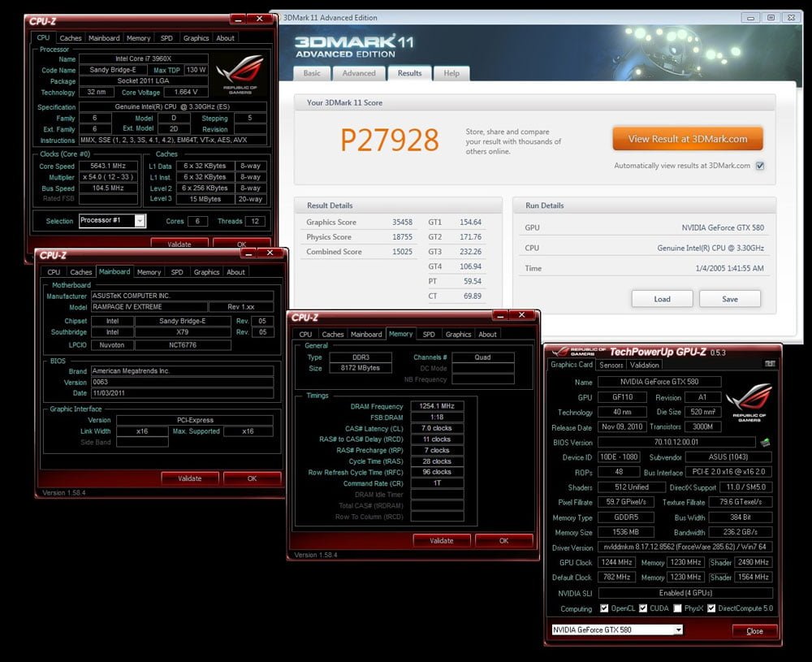Uncheck Automatically view results at 3DMark.com
812x662 pixels.
point(760,166)
